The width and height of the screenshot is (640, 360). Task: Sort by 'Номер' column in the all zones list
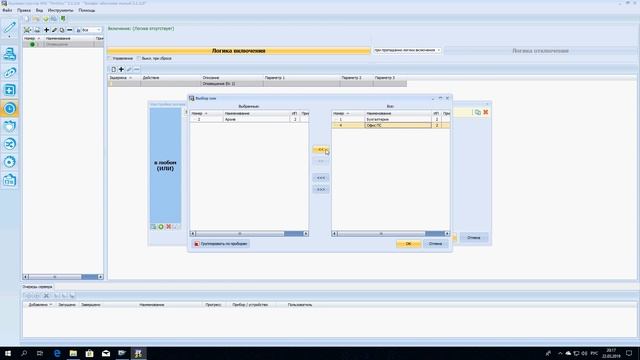click(x=348, y=113)
